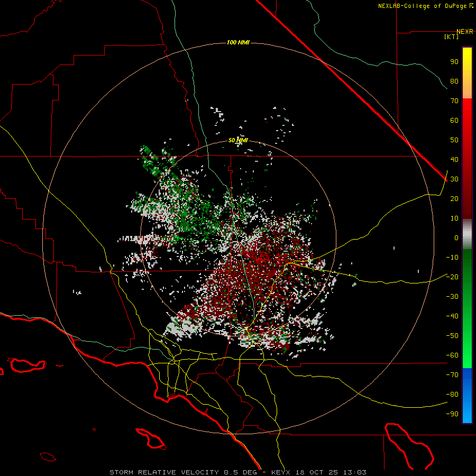The image size is (476, 476).
Task: Click the -40 value on the color scale
Action: [452, 316]
